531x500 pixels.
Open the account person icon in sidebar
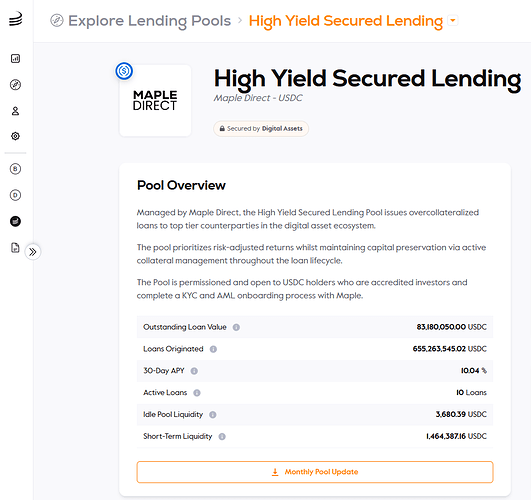click(x=15, y=111)
